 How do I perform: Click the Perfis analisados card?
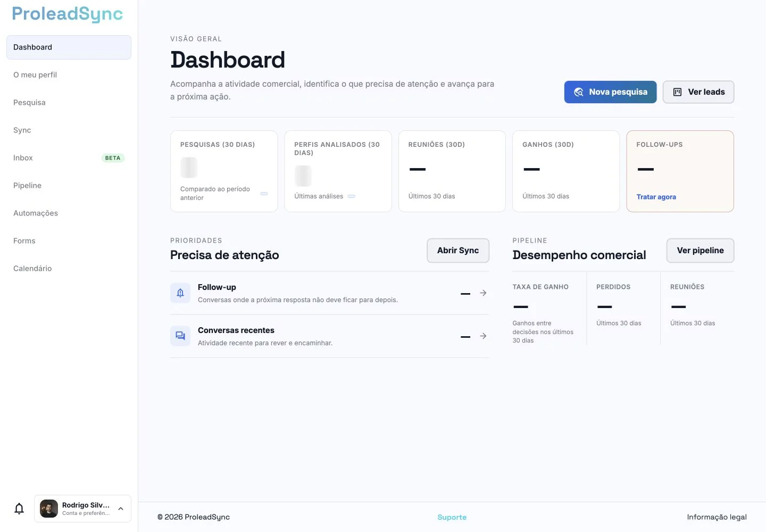click(338, 171)
